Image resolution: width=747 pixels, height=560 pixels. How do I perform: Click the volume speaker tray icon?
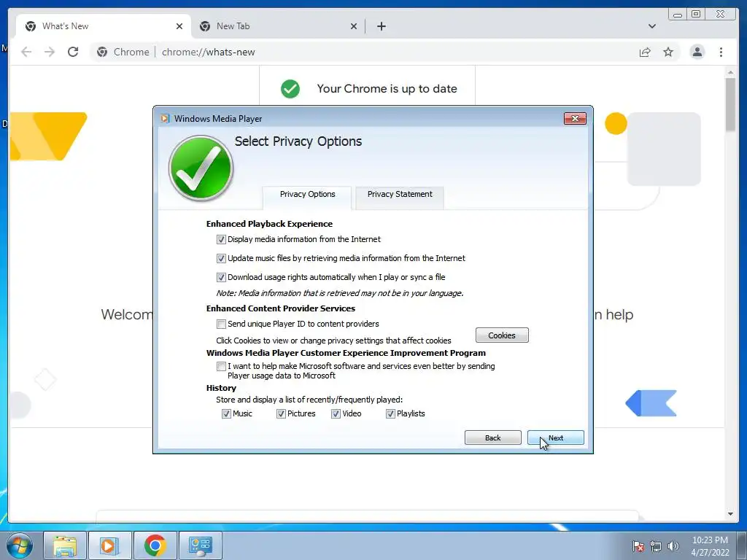673,547
